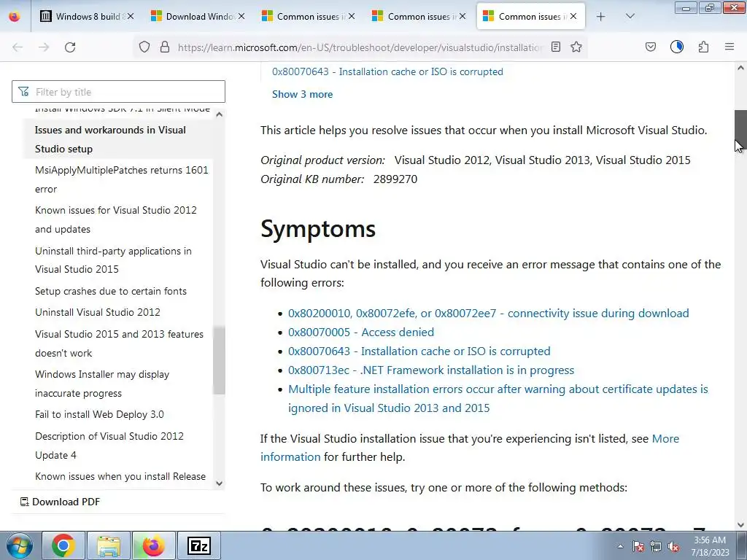Click the tracking protection shield icon
The height and width of the screenshot is (560, 747).
(x=144, y=47)
